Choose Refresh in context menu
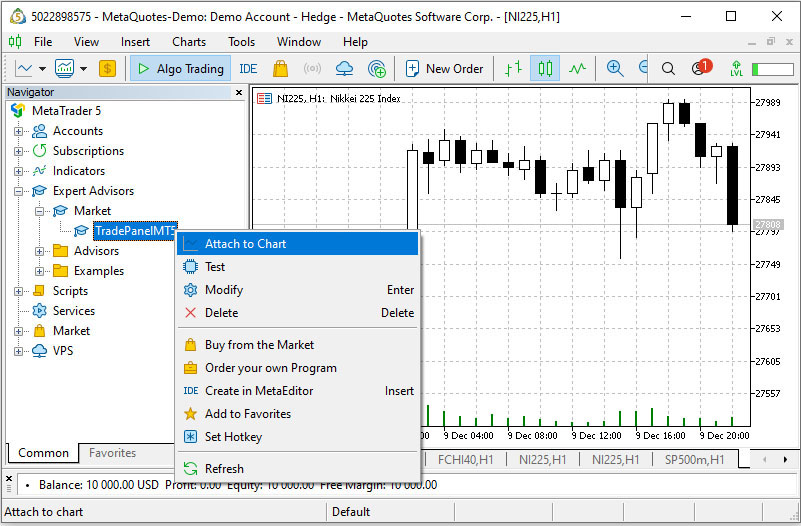Screen dimensions: 801x526 [298, 468]
